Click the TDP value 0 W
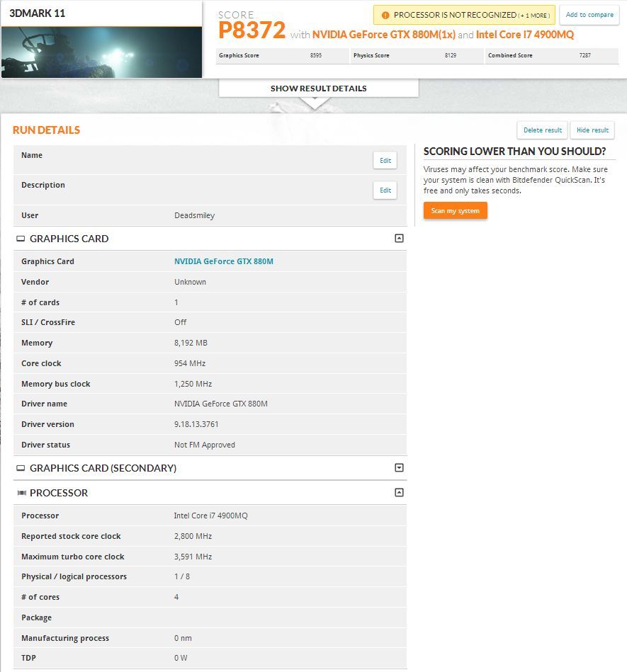This screenshot has height=672, width=627. pos(181,658)
